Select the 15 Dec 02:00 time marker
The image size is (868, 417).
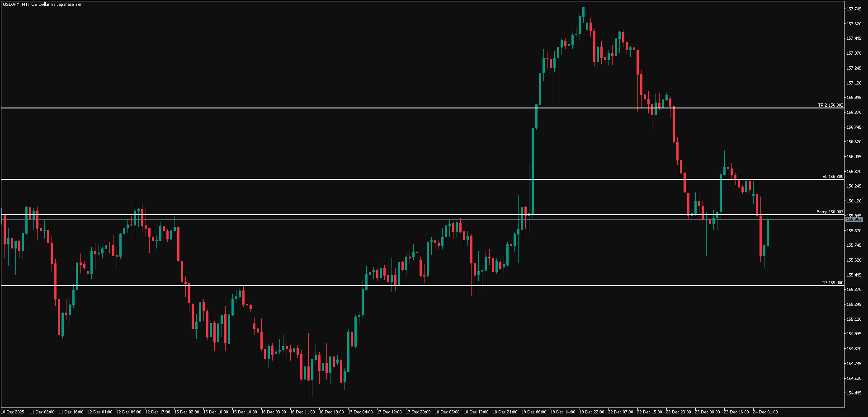[x=187, y=412]
